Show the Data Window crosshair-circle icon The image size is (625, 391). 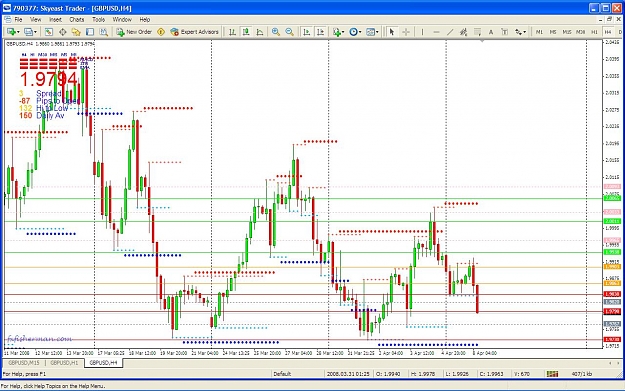pos(63,32)
